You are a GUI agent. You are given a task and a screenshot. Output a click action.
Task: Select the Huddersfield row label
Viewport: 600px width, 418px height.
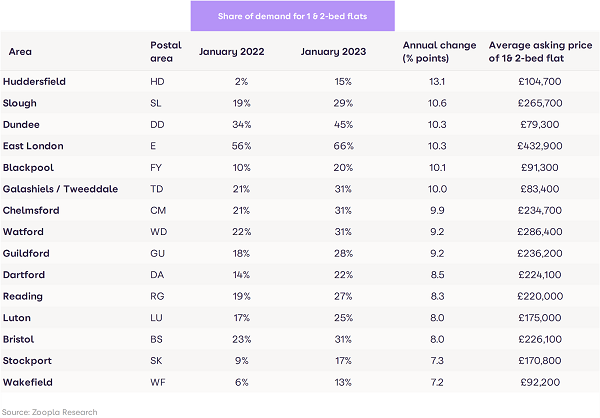(35, 81)
